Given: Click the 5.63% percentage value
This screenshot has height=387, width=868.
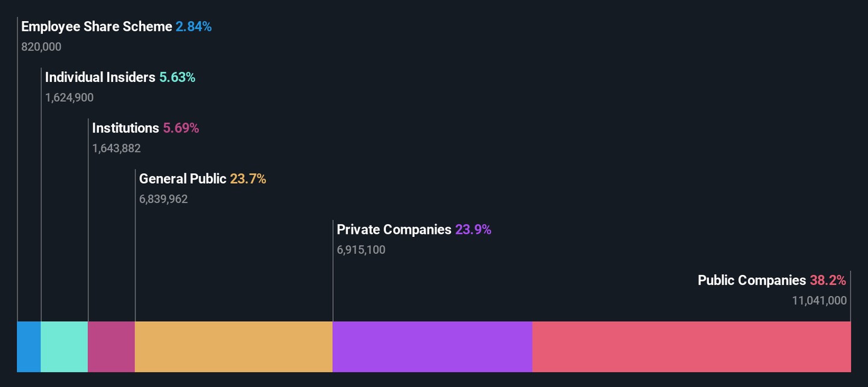Looking at the screenshot, I should pyautogui.click(x=177, y=77).
